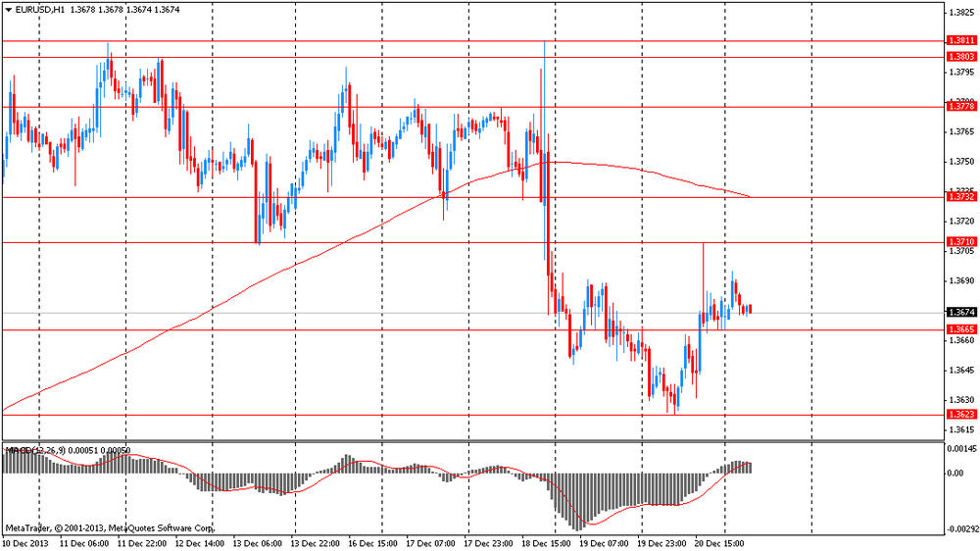Click the 1.3778 red price label

click(x=962, y=107)
